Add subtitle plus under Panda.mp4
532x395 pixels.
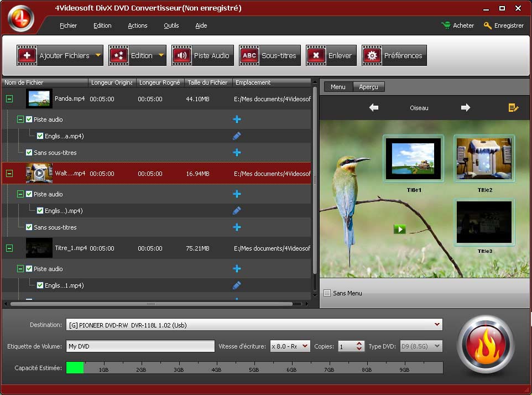tap(237, 152)
